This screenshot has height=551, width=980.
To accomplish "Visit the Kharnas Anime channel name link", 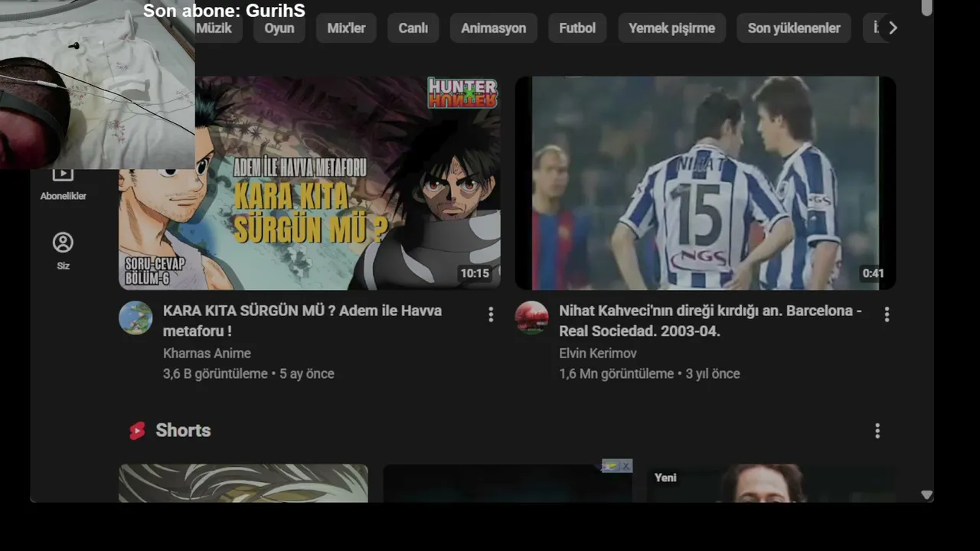I will [x=207, y=354].
